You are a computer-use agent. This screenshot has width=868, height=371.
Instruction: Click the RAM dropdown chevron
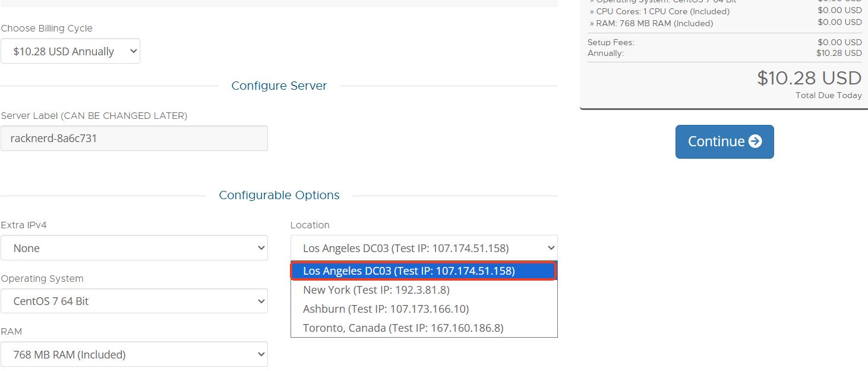click(x=260, y=354)
